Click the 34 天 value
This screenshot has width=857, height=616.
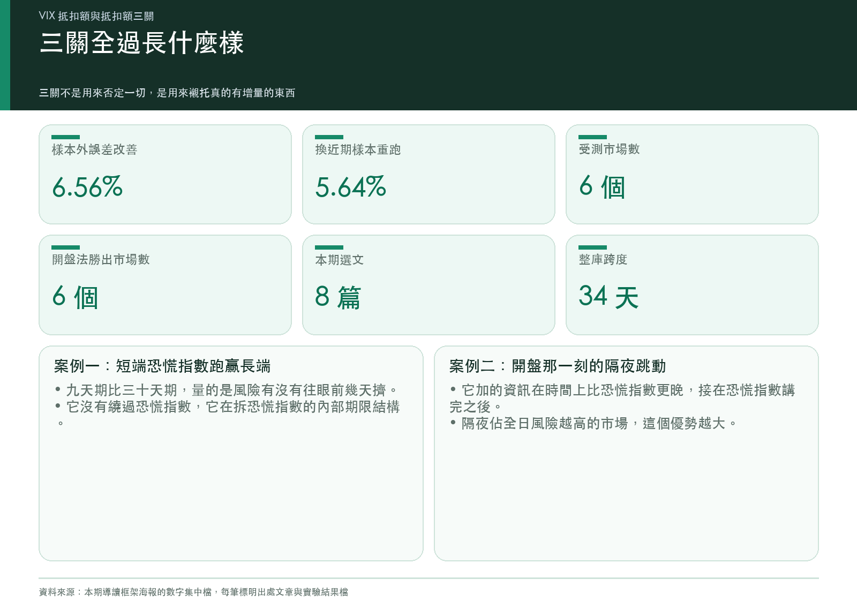pos(609,297)
